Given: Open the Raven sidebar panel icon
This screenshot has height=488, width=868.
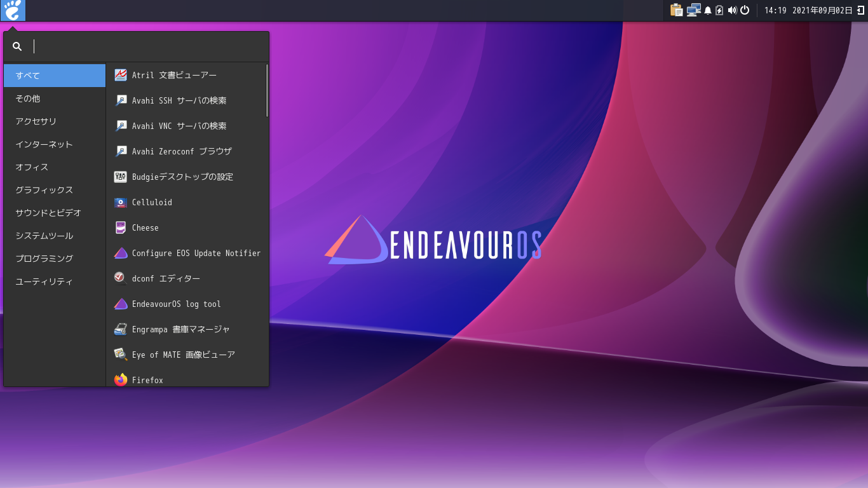Looking at the screenshot, I should (860, 10).
